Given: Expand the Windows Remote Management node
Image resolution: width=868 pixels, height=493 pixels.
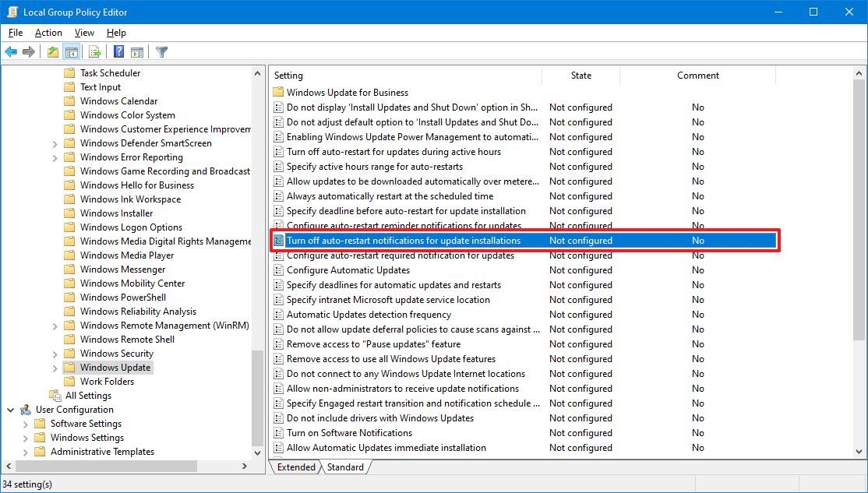Looking at the screenshot, I should click(x=54, y=325).
